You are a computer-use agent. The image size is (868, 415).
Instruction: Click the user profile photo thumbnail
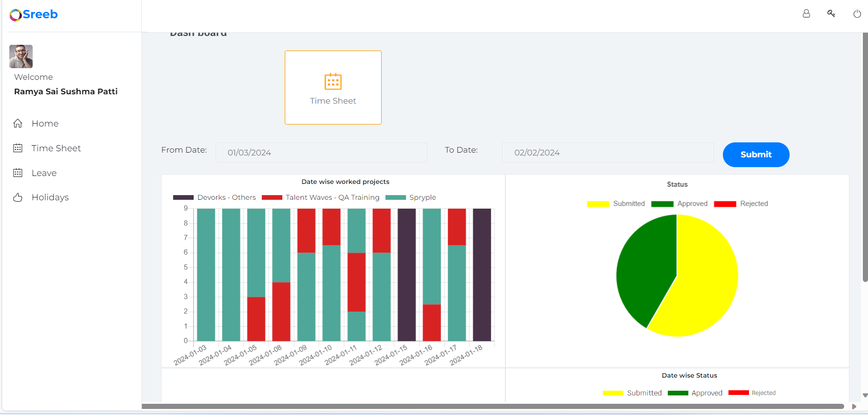(x=21, y=56)
